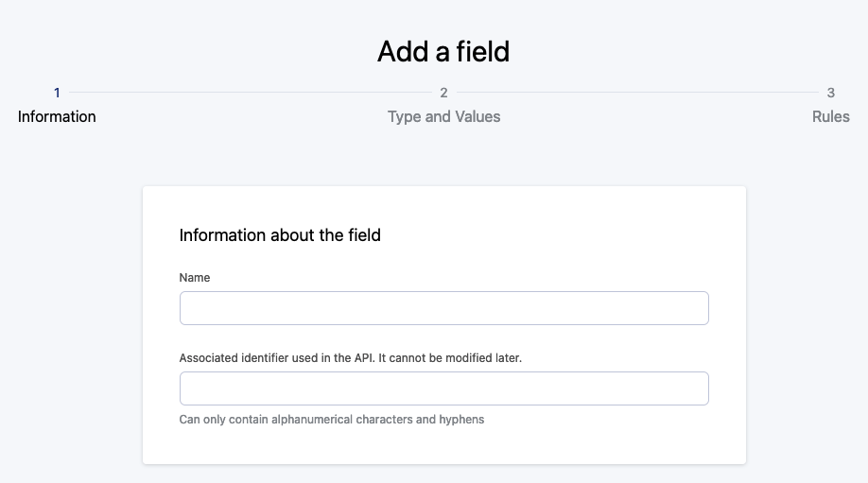Click the "Add a field" page title
Image resolution: width=868 pixels, height=483 pixels.
(443, 51)
